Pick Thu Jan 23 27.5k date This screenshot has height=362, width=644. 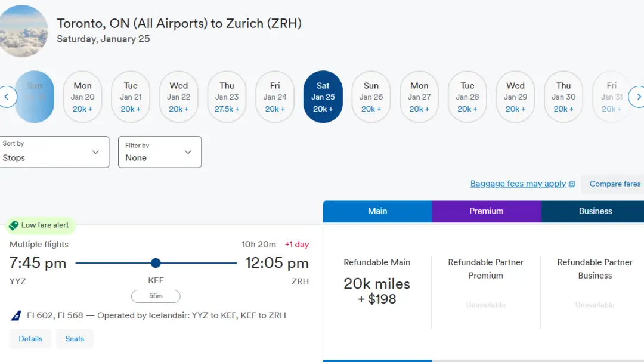[227, 97]
